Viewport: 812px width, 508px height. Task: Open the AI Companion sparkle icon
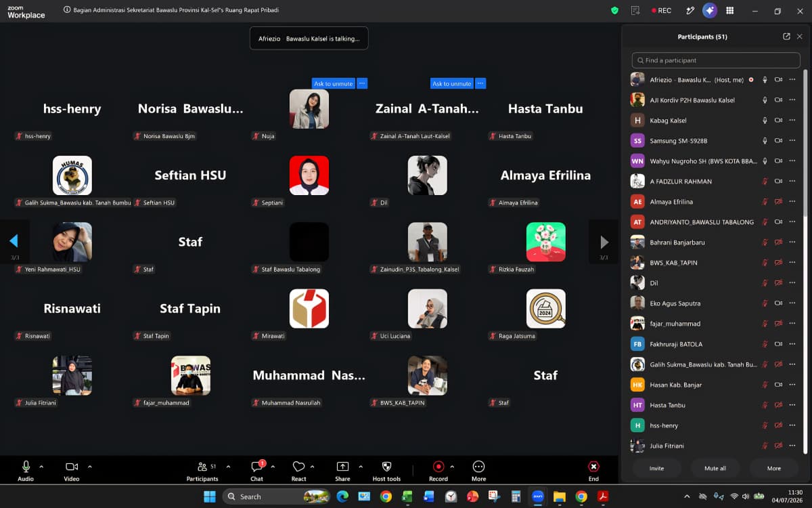pyautogui.click(x=710, y=10)
